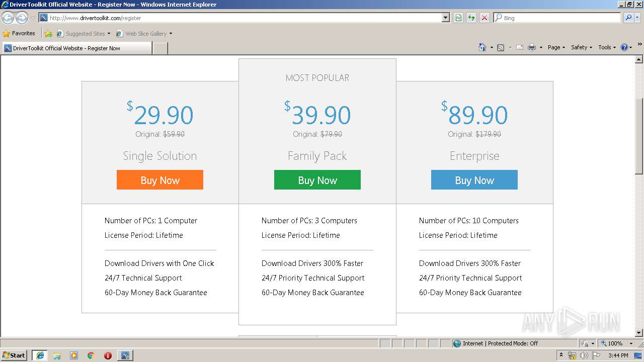Click the scrollbar up arrow
The height and width of the screenshot is (362, 644).
pos(639,60)
